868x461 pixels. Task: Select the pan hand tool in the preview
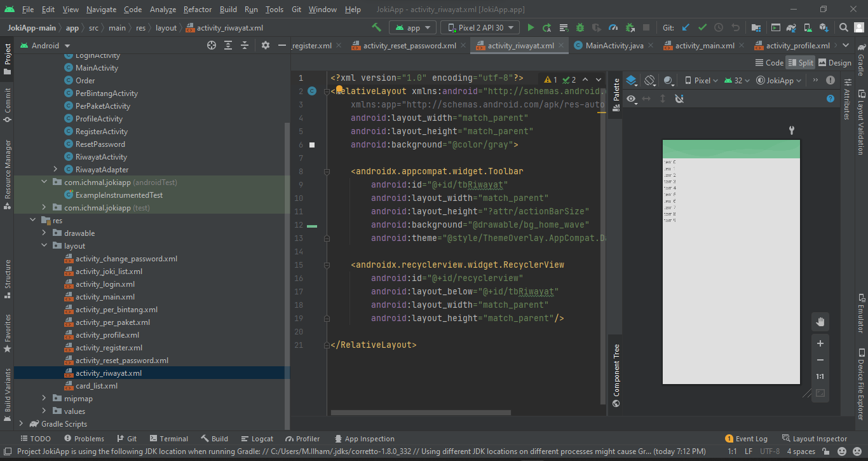[x=820, y=322]
